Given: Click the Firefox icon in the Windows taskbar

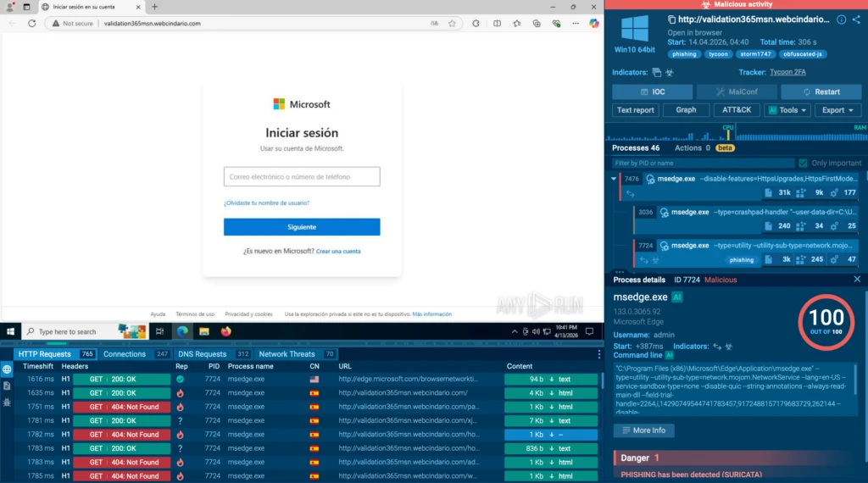Looking at the screenshot, I should click(225, 331).
